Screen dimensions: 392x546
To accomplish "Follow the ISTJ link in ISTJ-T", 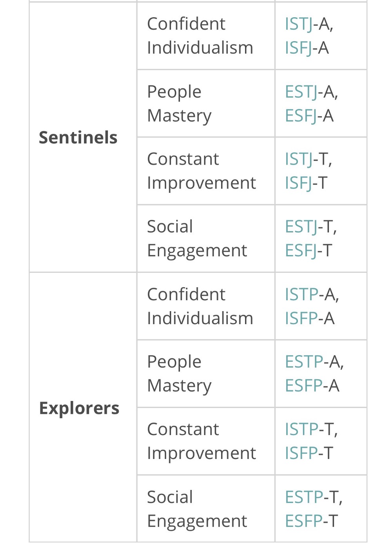I will (299, 159).
